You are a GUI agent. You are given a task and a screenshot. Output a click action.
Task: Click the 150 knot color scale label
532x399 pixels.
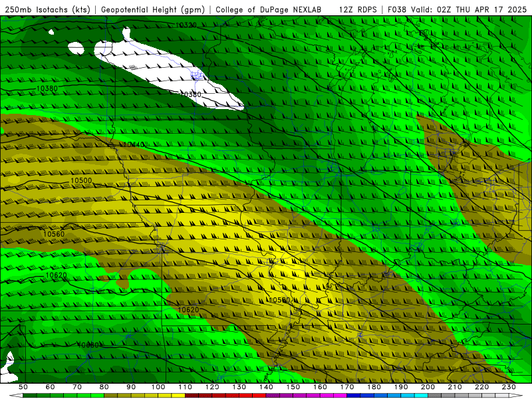(x=293, y=387)
